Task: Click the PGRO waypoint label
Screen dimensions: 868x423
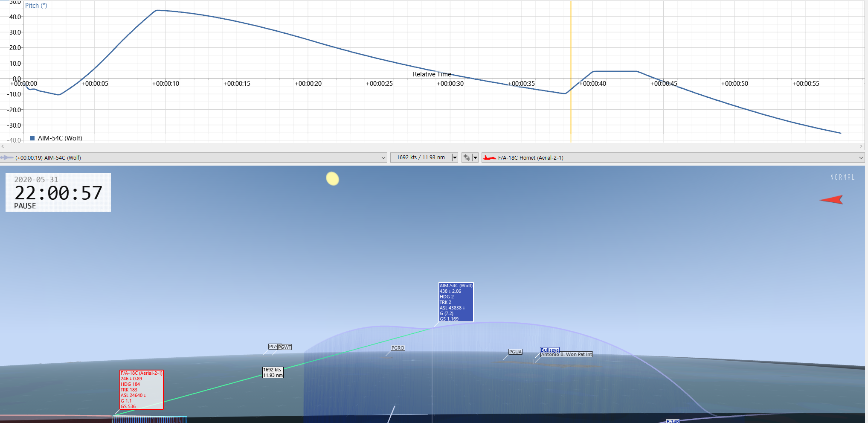Action: (x=398, y=348)
